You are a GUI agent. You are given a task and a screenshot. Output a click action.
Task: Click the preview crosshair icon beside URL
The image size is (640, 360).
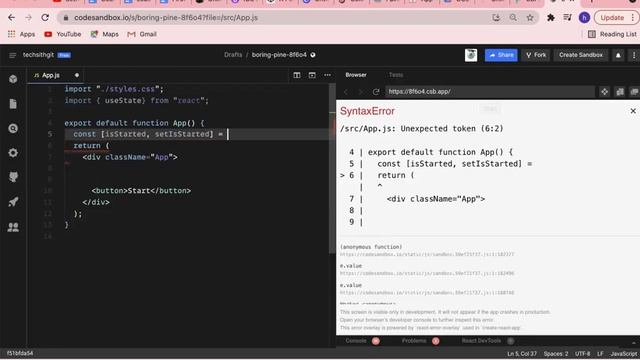pyautogui.click(x=604, y=92)
